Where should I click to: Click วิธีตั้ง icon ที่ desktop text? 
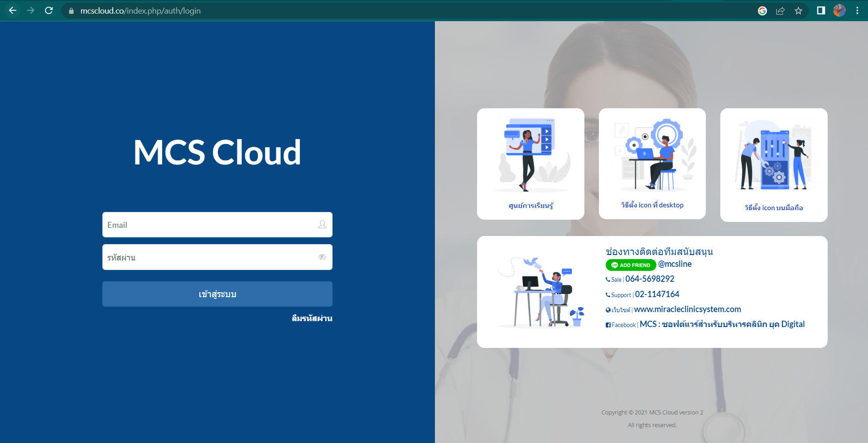click(652, 205)
